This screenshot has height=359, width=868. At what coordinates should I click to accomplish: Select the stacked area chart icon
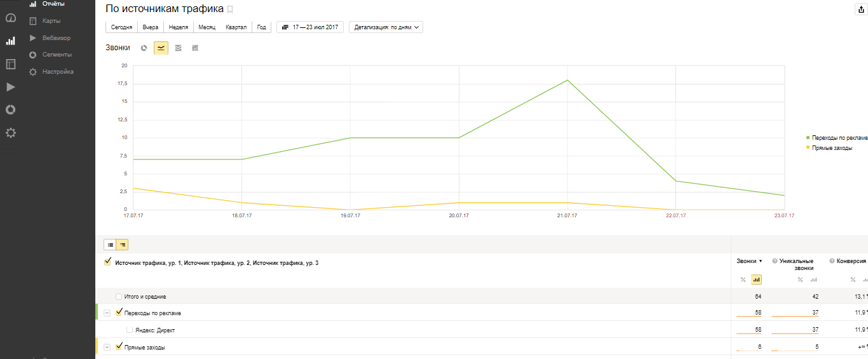[178, 48]
